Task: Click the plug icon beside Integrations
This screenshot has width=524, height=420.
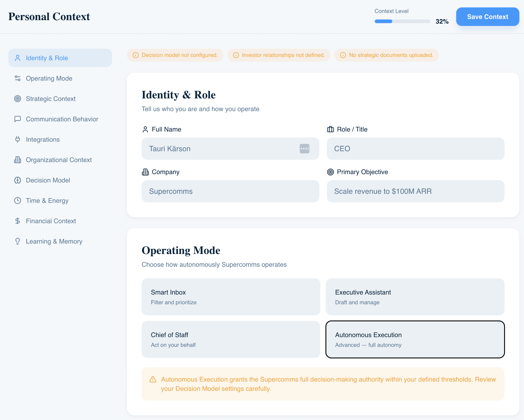Action: pyautogui.click(x=18, y=139)
